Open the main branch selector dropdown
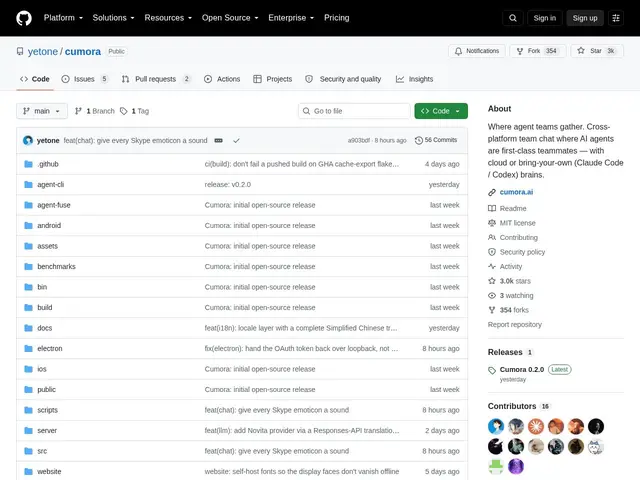 [x=42, y=111]
